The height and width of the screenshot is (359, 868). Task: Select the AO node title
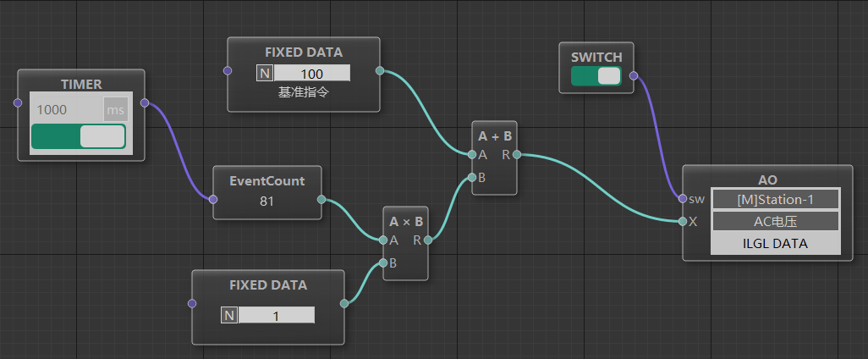[x=767, y=179]
